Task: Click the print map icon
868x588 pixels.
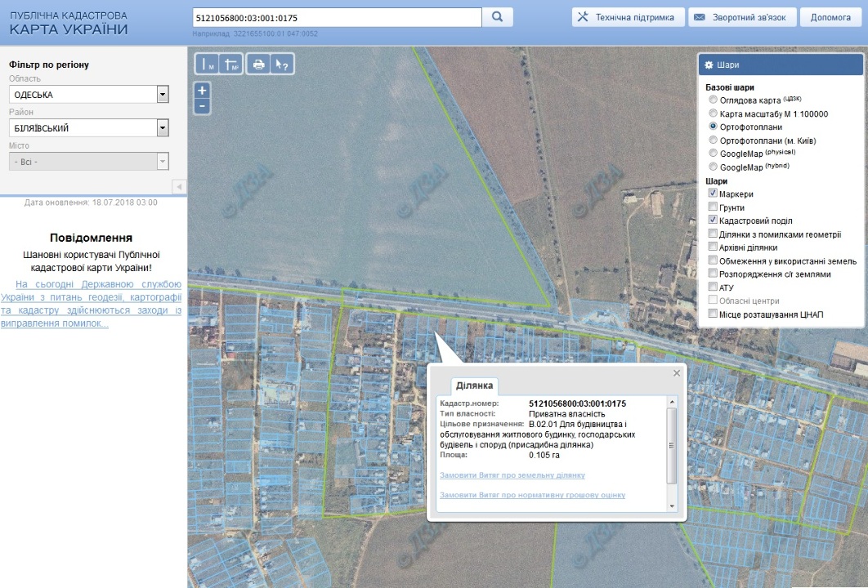Action: click(x=259, y=65)
